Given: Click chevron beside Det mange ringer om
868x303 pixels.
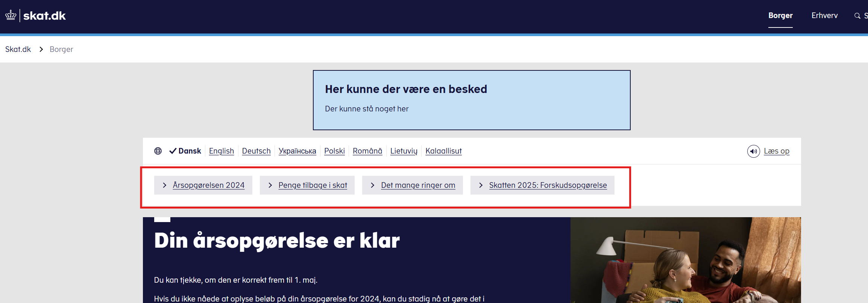Looking at the screenshot, I should pos(372,185).
